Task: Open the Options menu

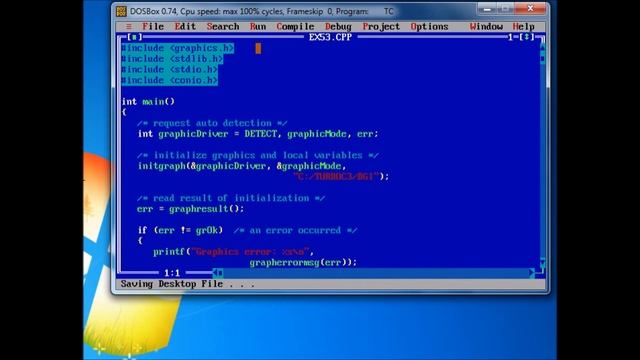Action: (x=429, y=27)
